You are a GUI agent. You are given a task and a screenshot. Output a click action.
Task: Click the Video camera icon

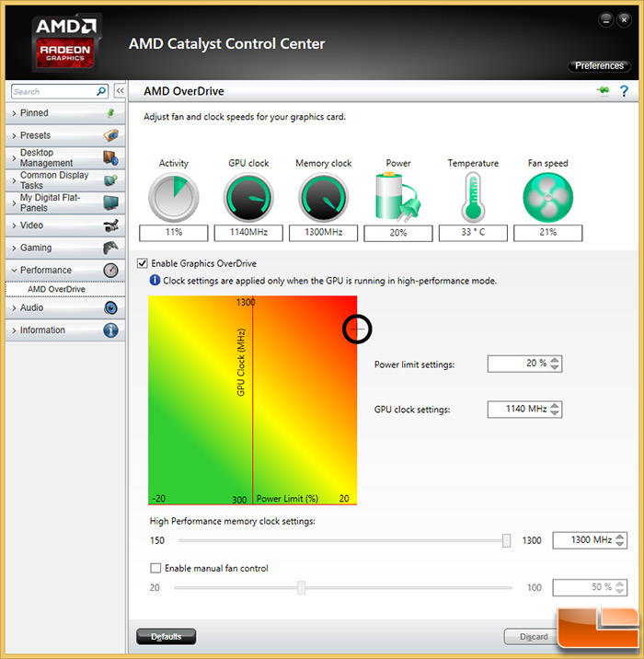[111, 225]
